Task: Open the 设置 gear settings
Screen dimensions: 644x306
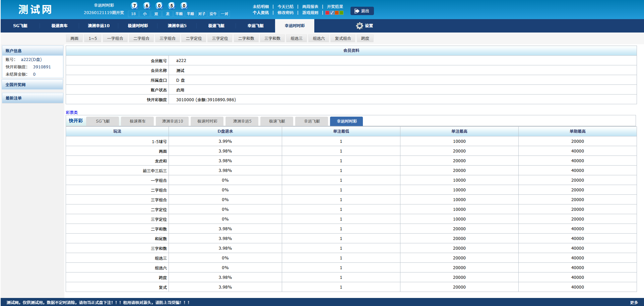Action: [364, 26]
